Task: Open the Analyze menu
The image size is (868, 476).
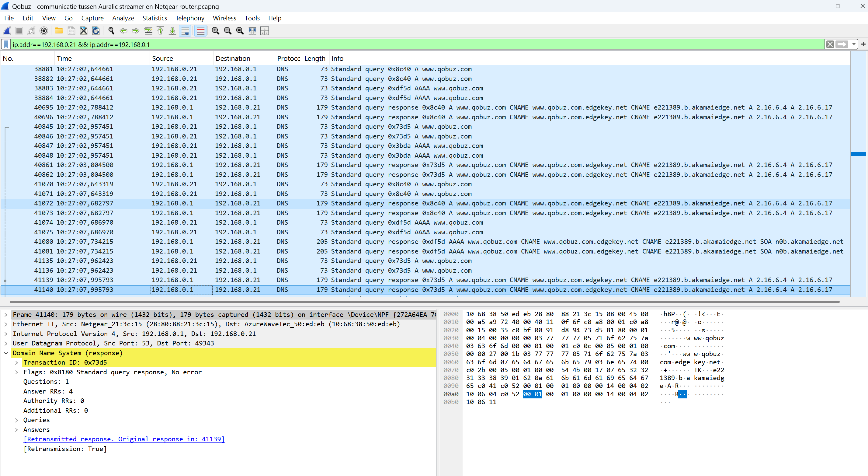Action: click(x=123, y=18)
